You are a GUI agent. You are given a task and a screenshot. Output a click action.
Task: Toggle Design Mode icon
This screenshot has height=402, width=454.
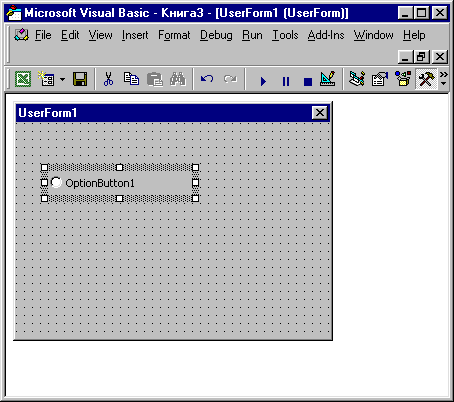[x=328, y=79]
